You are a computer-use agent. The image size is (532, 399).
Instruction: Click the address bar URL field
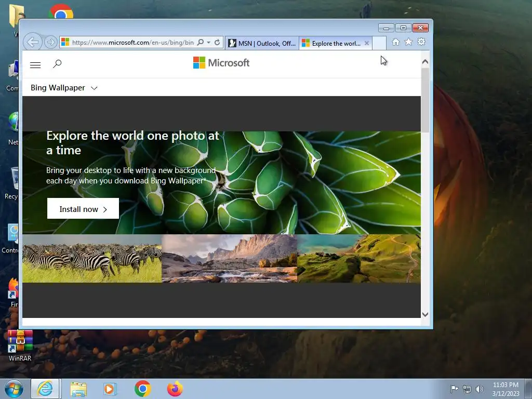coord(132,43)
